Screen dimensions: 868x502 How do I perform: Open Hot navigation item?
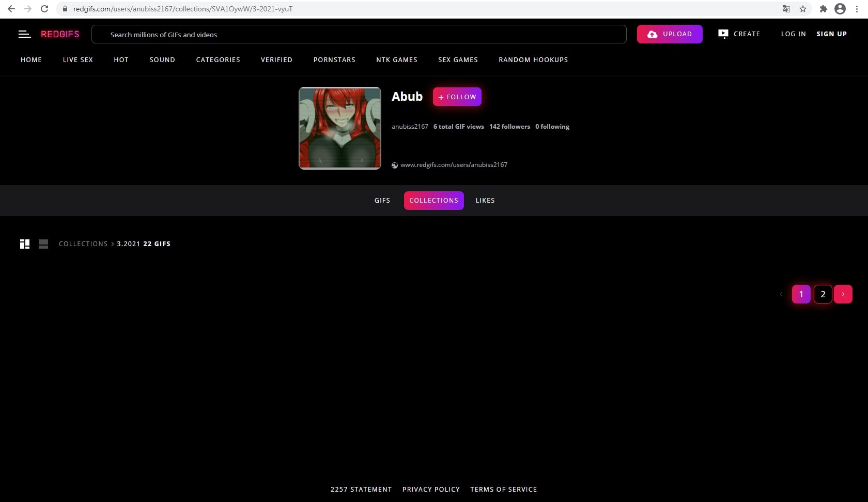(121, 60)
